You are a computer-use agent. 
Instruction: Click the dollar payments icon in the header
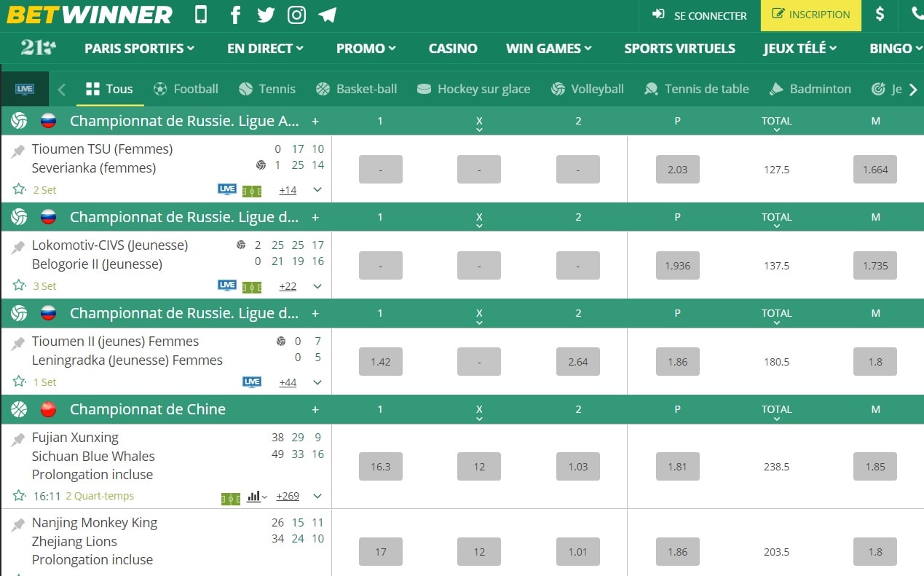[880, 15]
